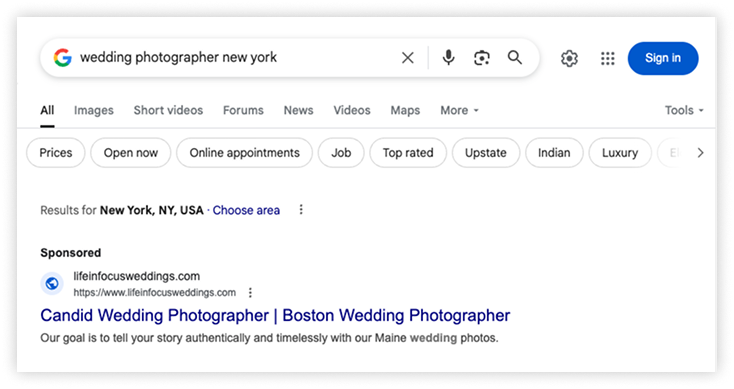Apply the Upstate filter chip
Viewport: 734px width, 389px height.
pos(486,153)
